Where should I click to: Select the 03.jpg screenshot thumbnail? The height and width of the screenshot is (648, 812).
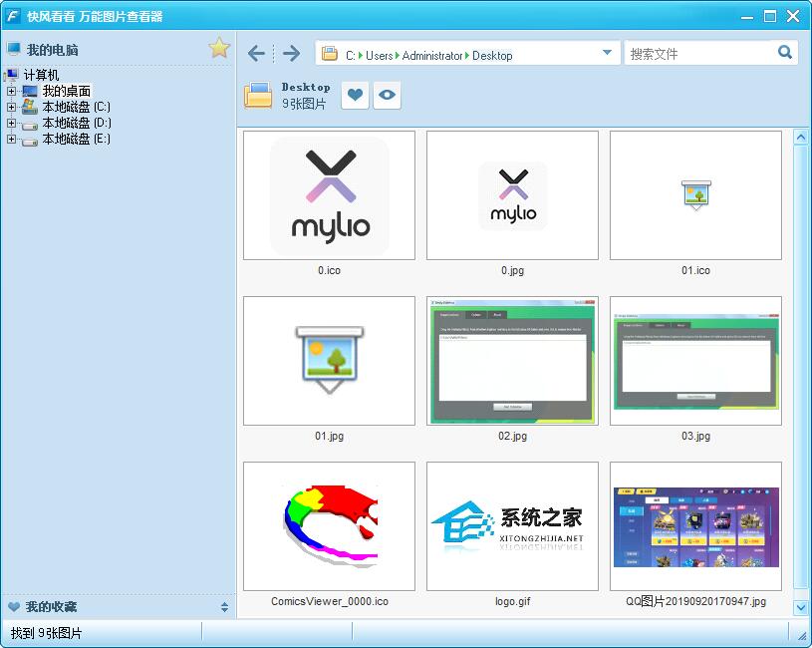coord(695,361)
